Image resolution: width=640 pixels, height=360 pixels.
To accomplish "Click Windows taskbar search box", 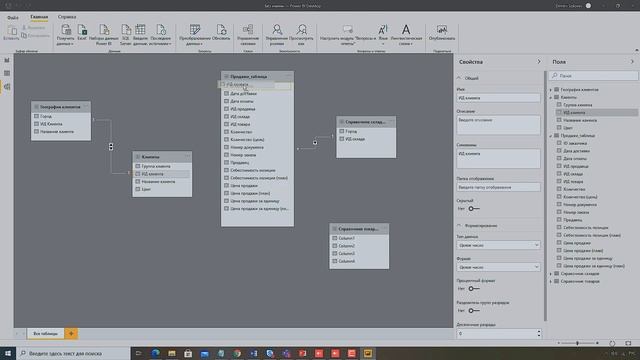I will 73,353.
